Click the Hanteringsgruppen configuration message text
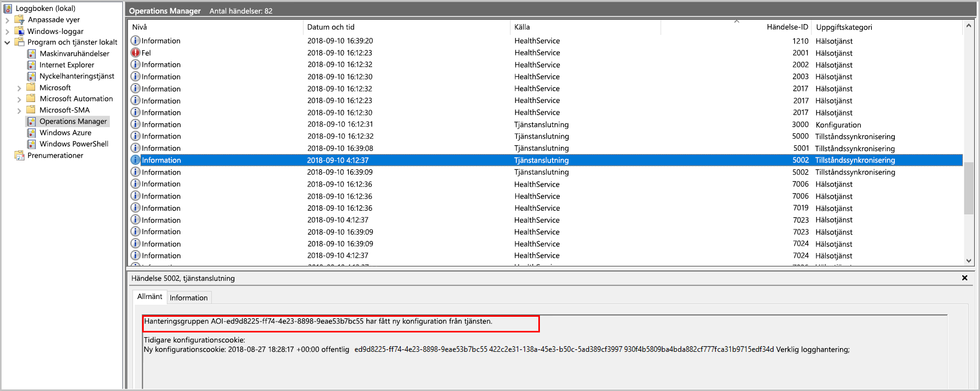 (318, 321)
